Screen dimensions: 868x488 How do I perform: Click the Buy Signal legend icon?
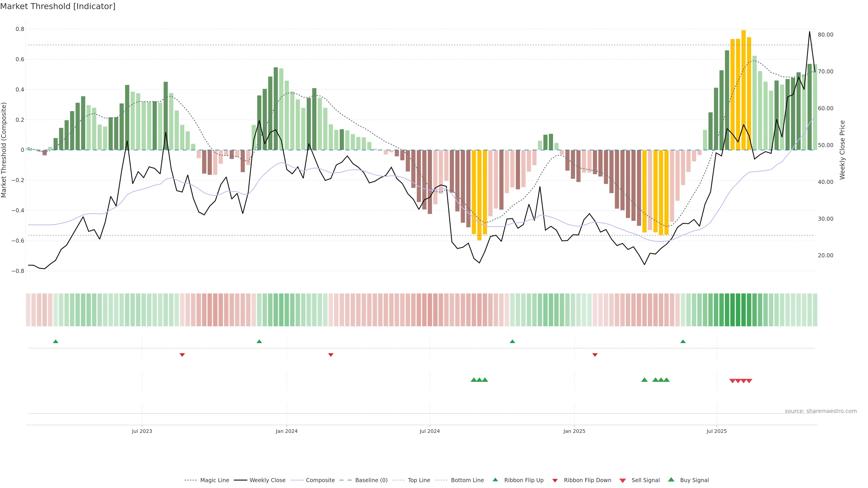click(671, 480)
